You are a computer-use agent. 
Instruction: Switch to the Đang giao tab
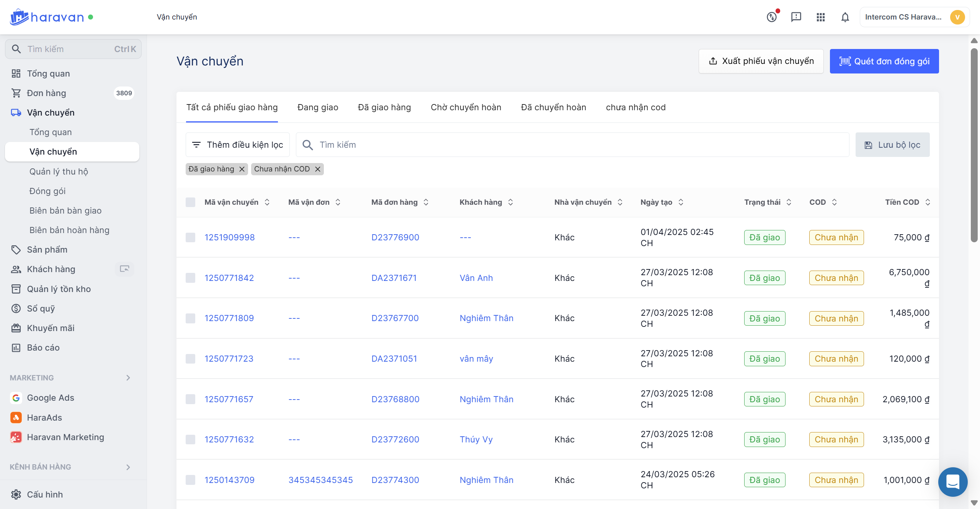317,108
